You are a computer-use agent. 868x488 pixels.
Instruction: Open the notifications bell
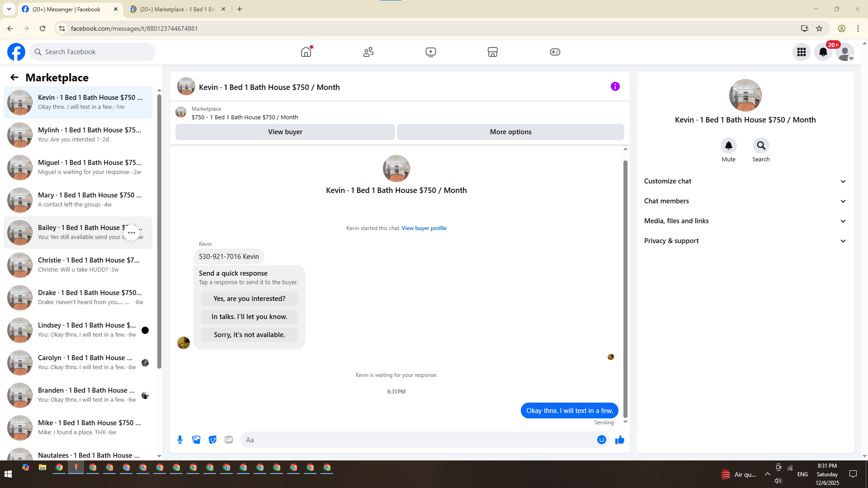[823, 52]
